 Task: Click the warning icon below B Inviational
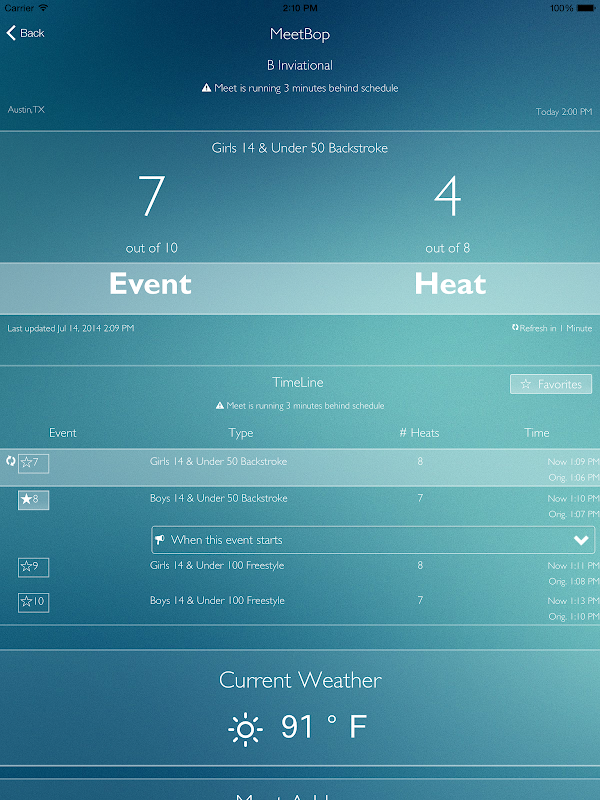coord(206,88)
